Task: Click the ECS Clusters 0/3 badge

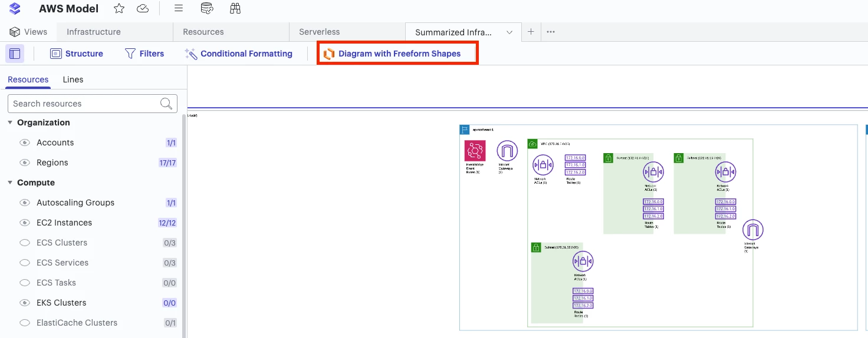Action: pos(170,243)
